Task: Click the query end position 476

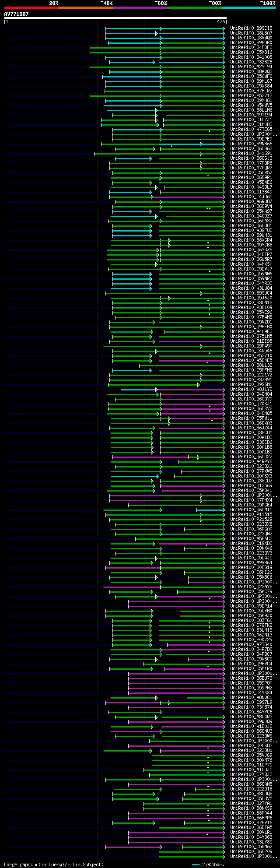Action: pyautogui.click(x=221, y=21)
